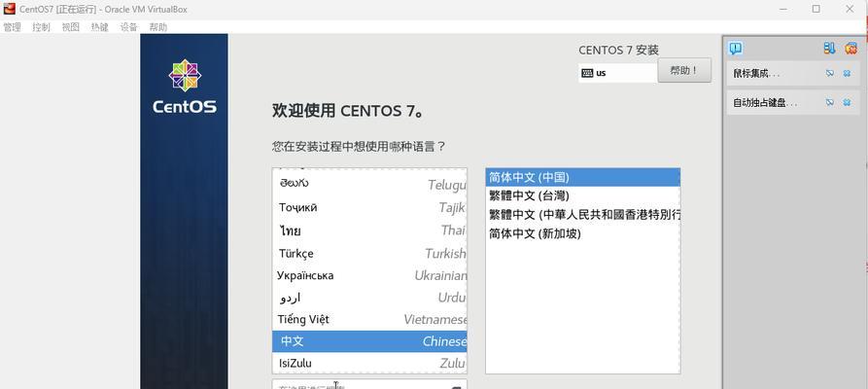Click the 帮助! button in the installer
Image resolution: width=868 pixels, height=389 pixels.
684,70
